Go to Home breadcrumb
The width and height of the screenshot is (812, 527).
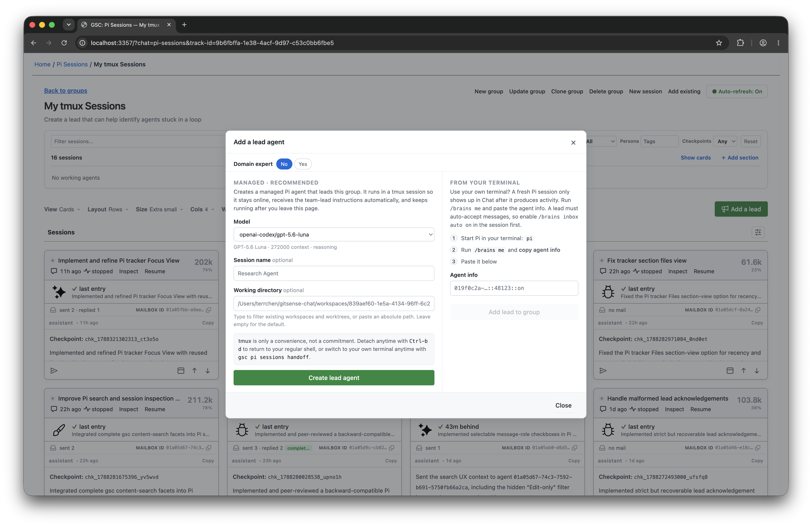coord(42,64)
